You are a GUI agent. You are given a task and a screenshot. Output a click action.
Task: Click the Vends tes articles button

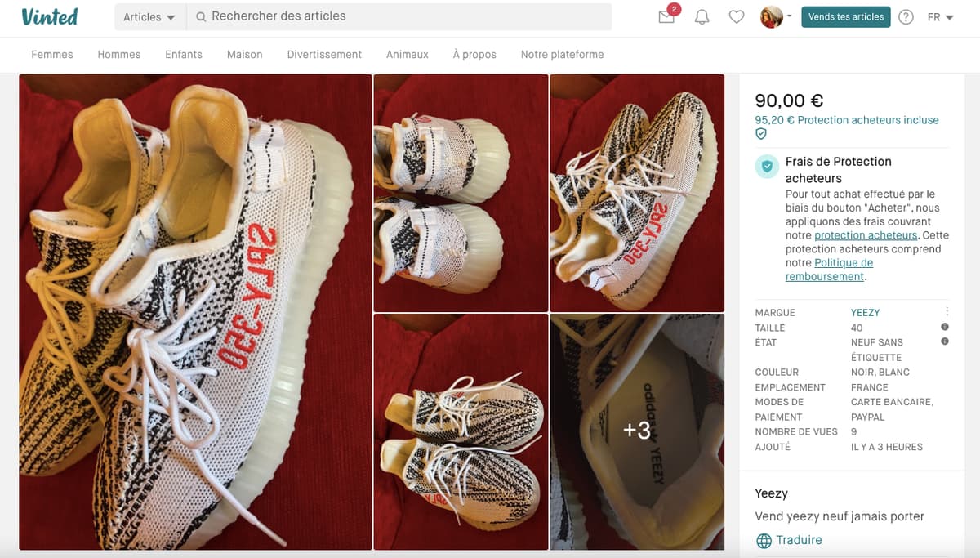[845, 17]
